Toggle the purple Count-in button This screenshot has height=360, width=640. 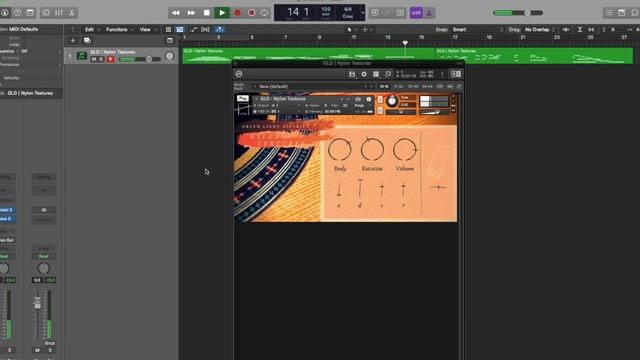click(x=416, y=13)
